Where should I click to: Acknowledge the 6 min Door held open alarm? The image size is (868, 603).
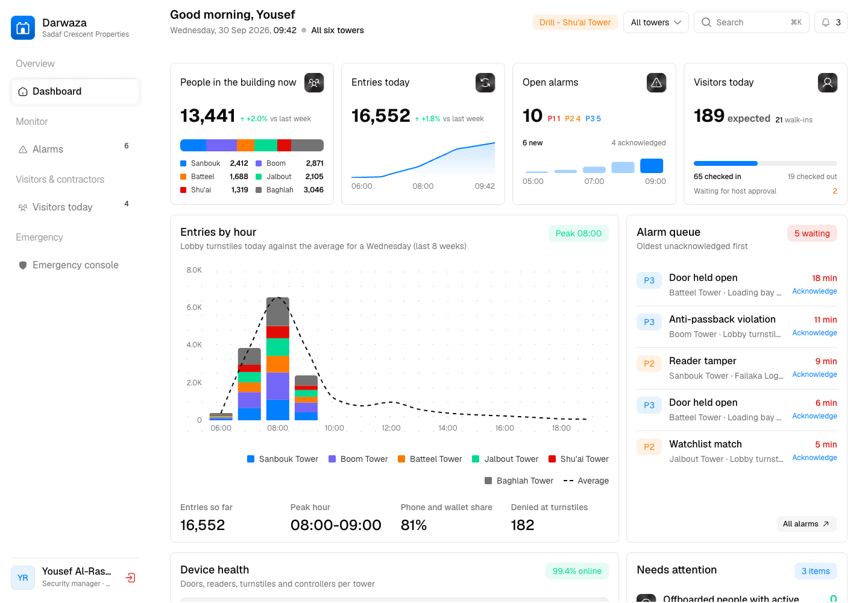coord(814,416)
